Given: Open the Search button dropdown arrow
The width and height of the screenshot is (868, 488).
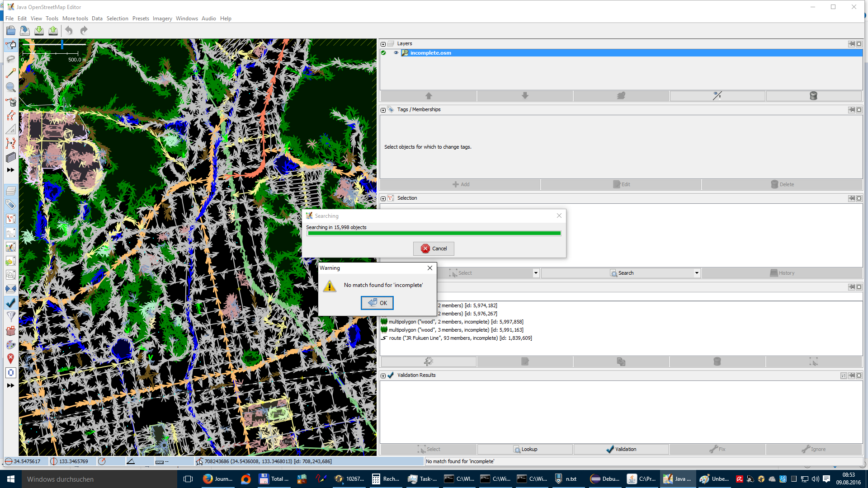Looking at the screenshot, I should [x=697, y=273].
